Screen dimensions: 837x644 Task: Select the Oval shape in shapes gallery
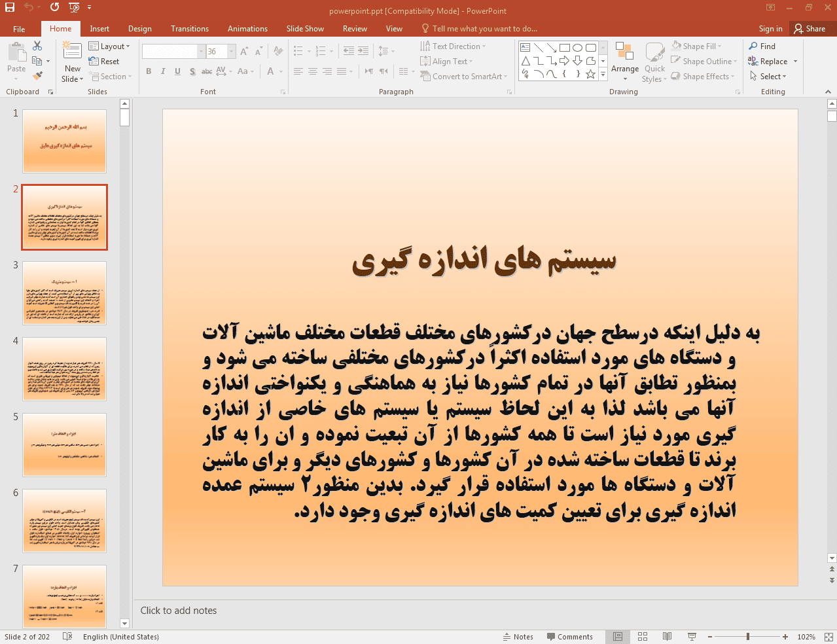[x=577, y=48]
